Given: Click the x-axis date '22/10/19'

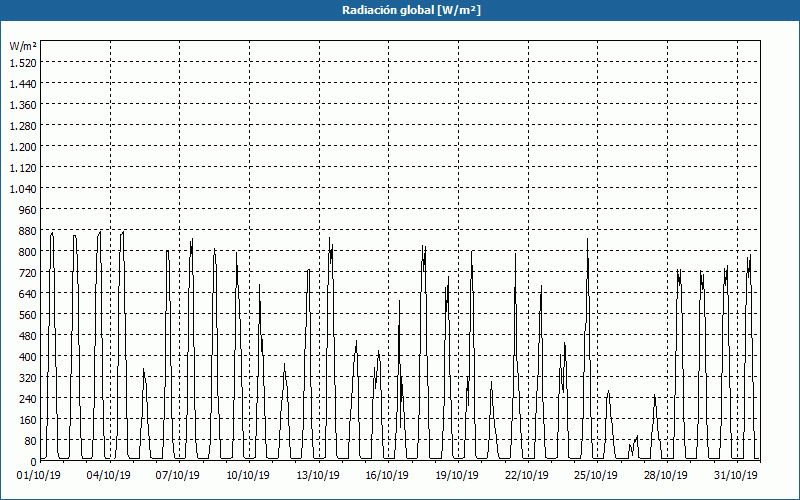Looking at the screenshot, I should (x=527, y=476).
